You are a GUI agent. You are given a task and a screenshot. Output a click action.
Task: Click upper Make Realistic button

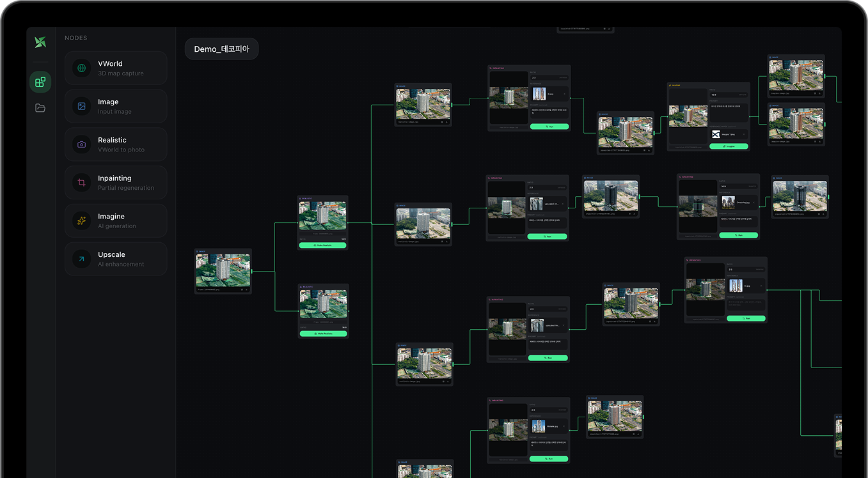pyautogui.click(x=323, y=245)
